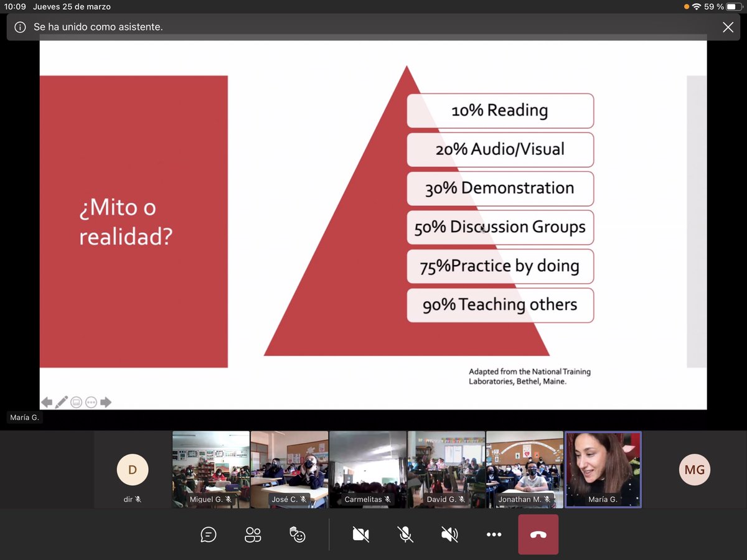Open the meeting chat

[x=209, y=534]
